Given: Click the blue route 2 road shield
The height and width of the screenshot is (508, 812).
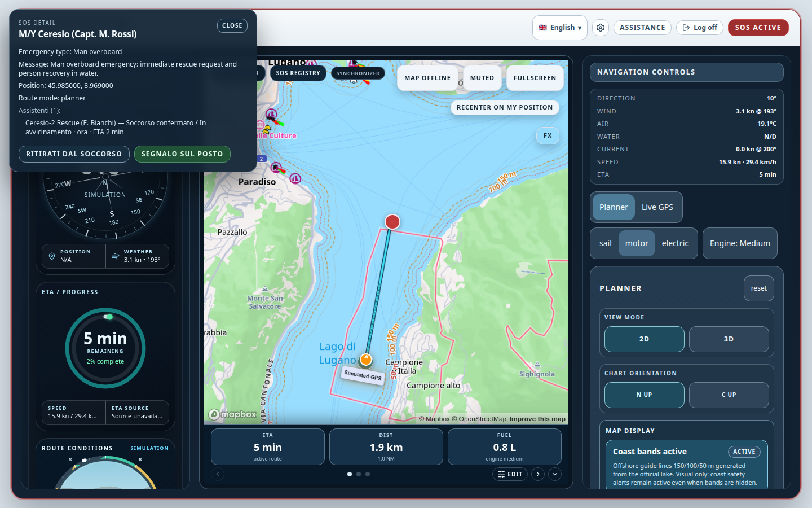Looking at the screenshot, I should (x=261, y=159).
